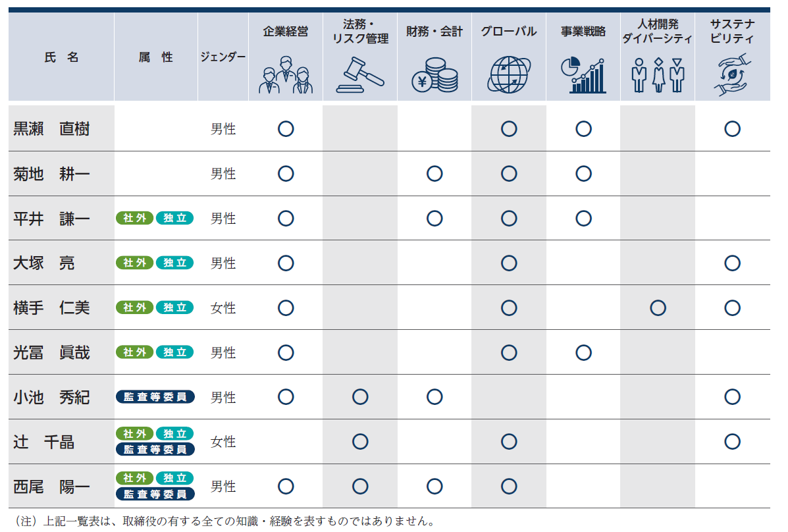
Task: Click the 監査等委員 badge in 辻 千晶 row
Action: [x=155, y=450]
